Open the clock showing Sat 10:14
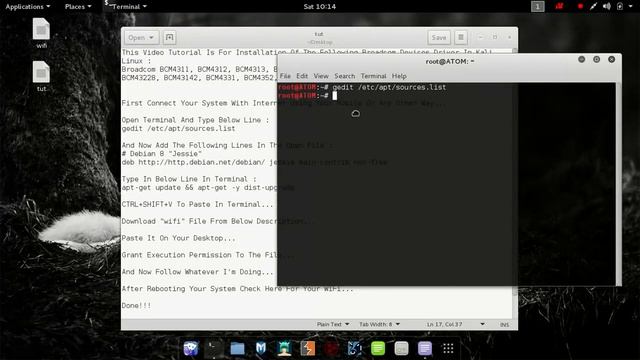Viewport: 640px width, 360px height. click(x=320, y=7)
